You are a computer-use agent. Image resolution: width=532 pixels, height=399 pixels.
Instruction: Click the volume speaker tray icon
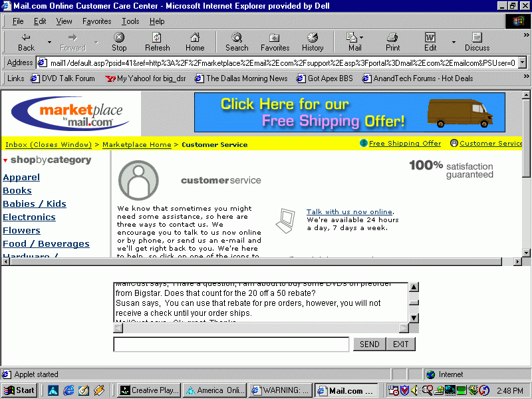414,390
